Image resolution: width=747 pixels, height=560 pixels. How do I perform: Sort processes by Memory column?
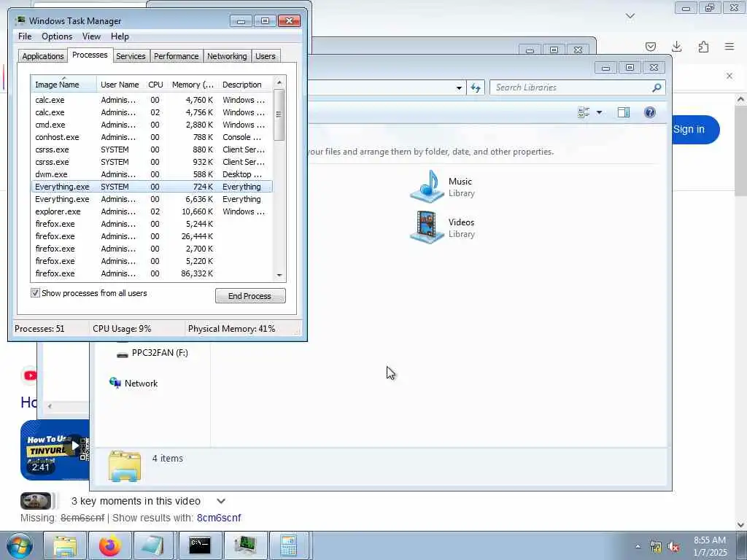point(193,85)
